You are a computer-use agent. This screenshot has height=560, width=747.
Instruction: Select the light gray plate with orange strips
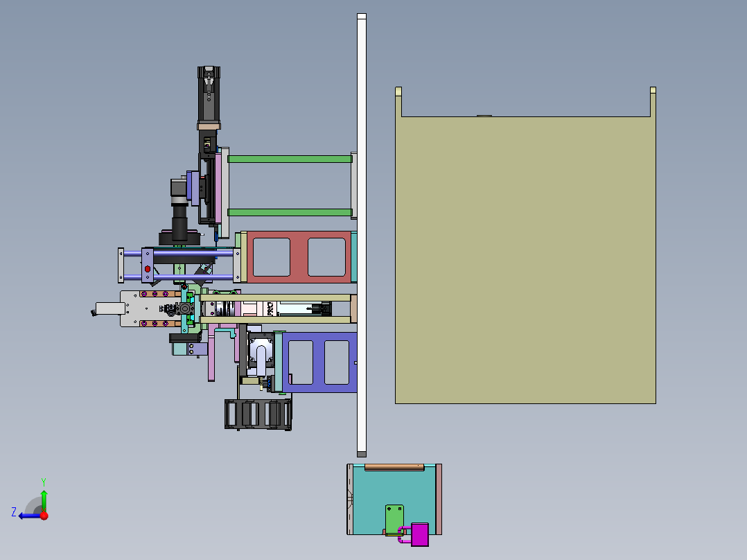click(150, 309)
